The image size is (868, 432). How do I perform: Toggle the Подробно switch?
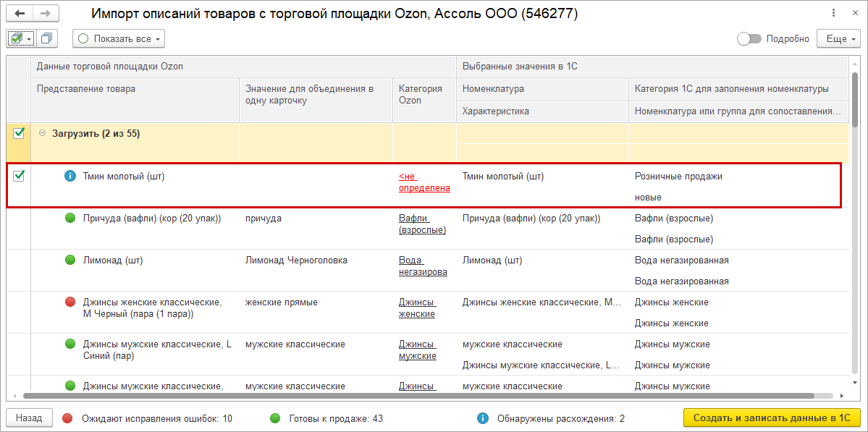pyautogui.click(x=748, y=39)
